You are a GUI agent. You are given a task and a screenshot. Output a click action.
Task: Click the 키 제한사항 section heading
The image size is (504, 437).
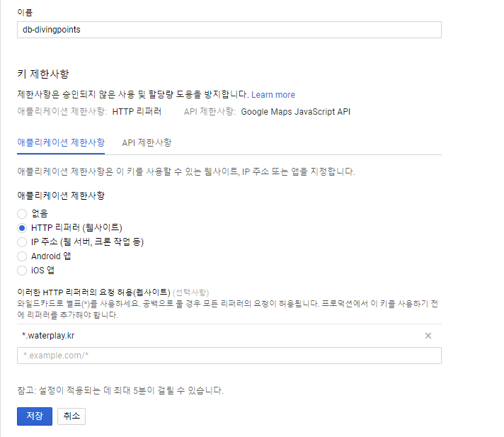[x=42, y=74]
